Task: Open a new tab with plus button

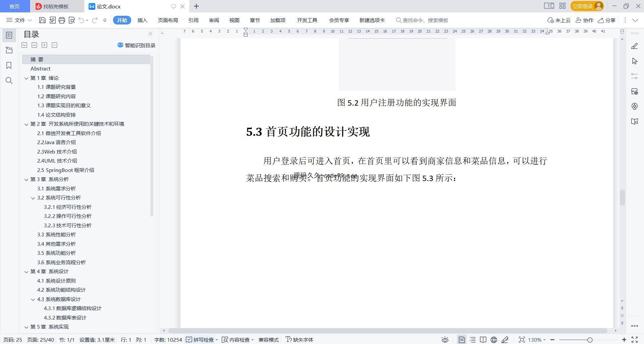Action: coord(196,6)
